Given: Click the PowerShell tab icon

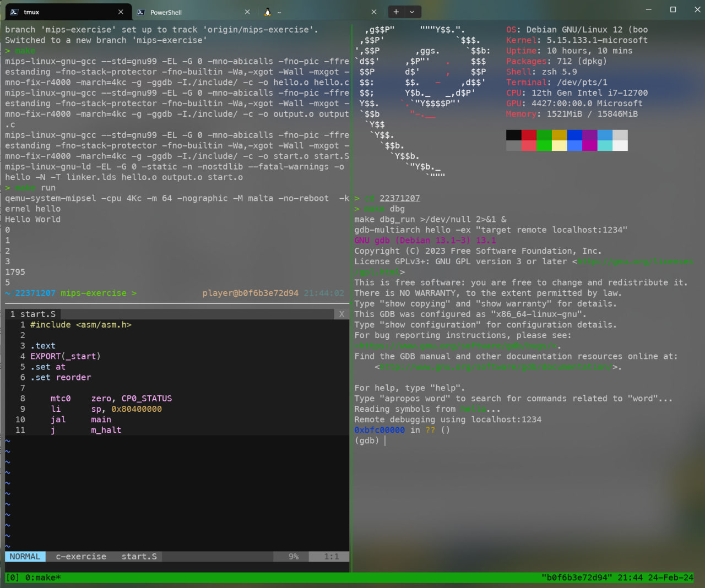Looking at the screenshot, I should (x=141, y=12).
